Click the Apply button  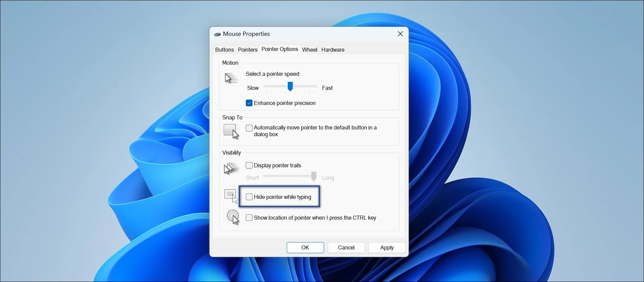pos(386,247)
